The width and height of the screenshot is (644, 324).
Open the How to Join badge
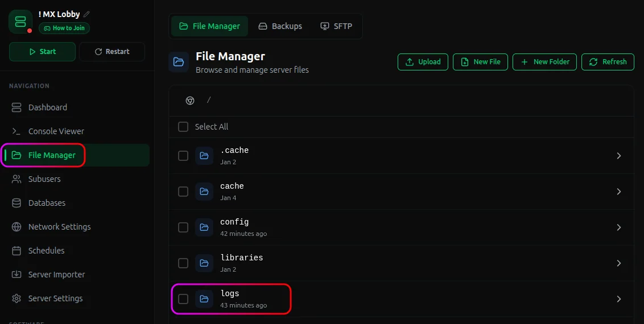64,28
